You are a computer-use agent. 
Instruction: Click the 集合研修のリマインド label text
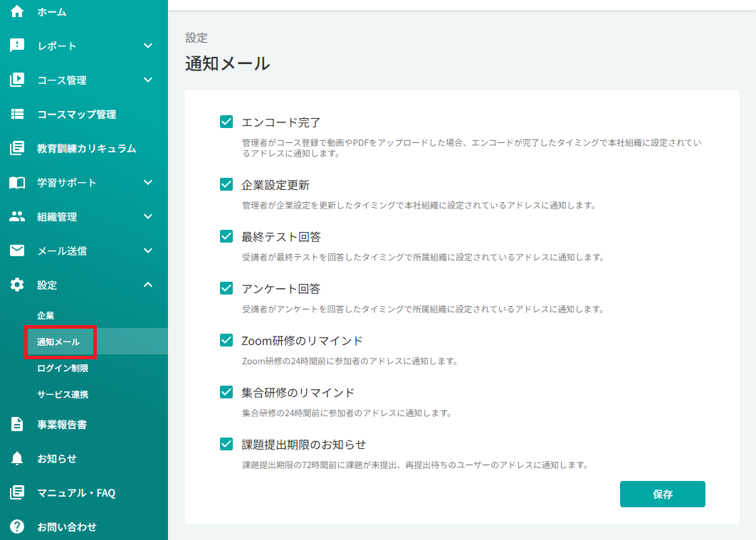point(298,393)
